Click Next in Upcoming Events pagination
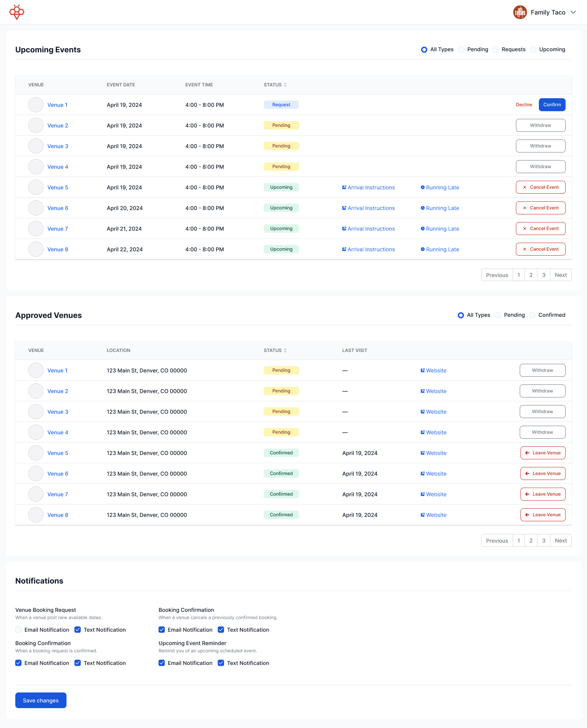This screenshot has height=728, width=587. tap(561, 275)
